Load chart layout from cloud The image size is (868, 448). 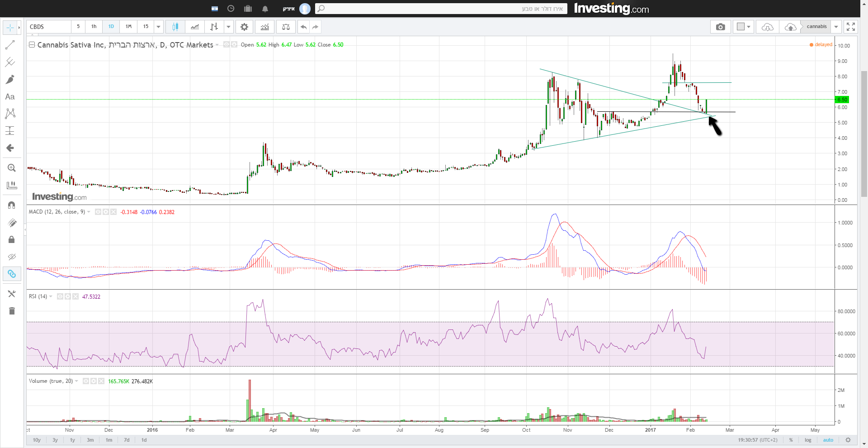[768, 27]
